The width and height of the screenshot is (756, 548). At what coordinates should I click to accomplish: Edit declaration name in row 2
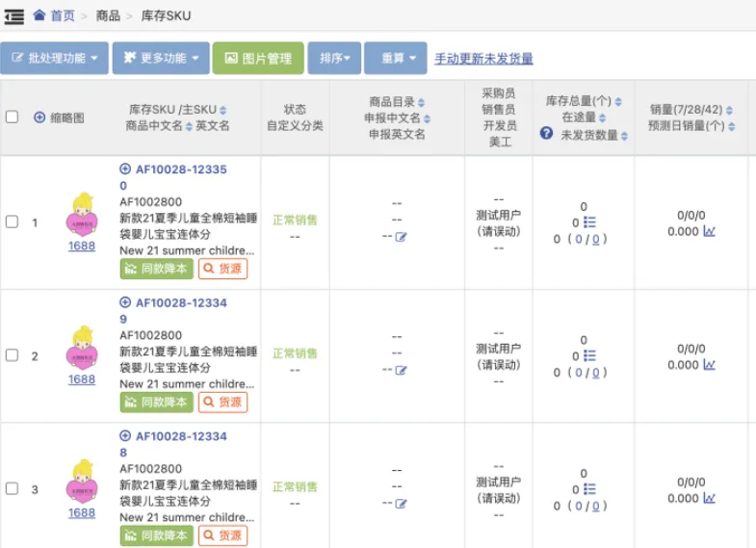pos(401,370)
